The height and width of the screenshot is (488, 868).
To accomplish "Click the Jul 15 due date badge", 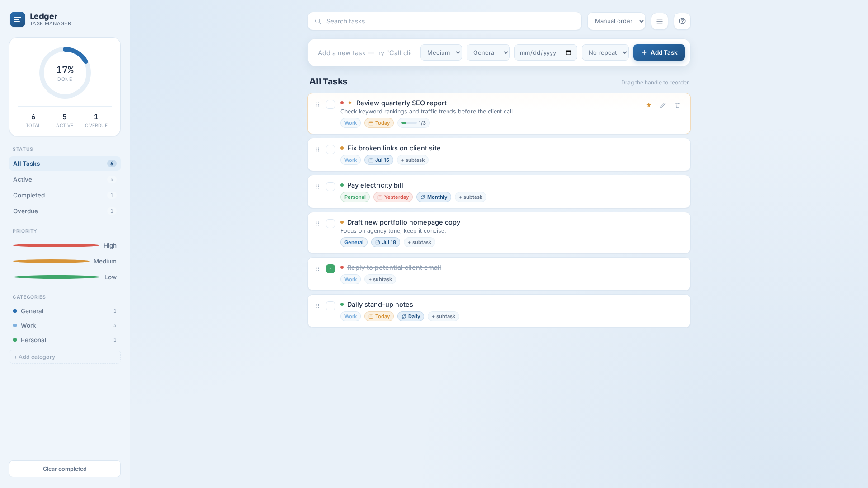I will [x=379, y=160].
